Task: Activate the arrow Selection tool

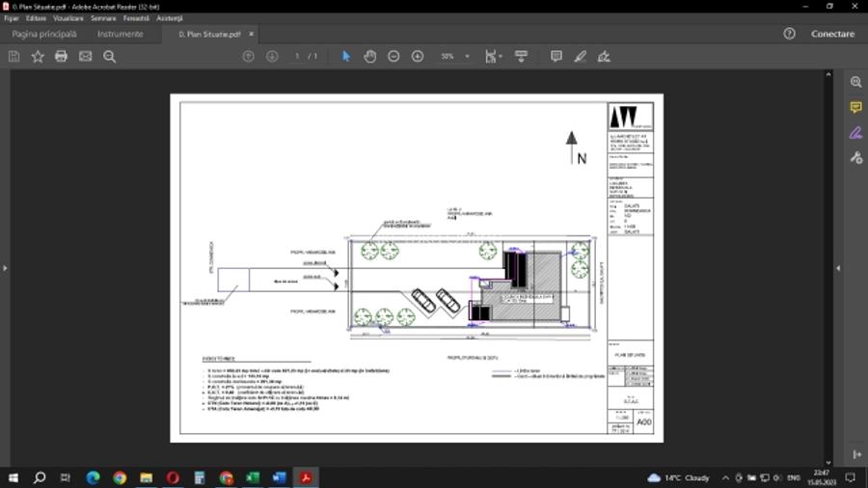Action: point(346,57)
